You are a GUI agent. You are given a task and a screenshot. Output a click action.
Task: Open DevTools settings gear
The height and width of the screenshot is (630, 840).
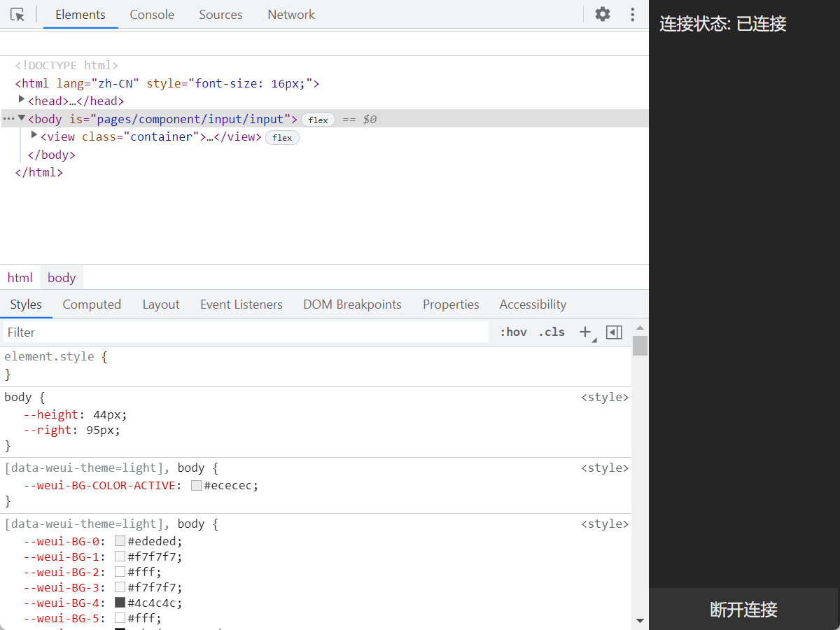coord(603,14)
